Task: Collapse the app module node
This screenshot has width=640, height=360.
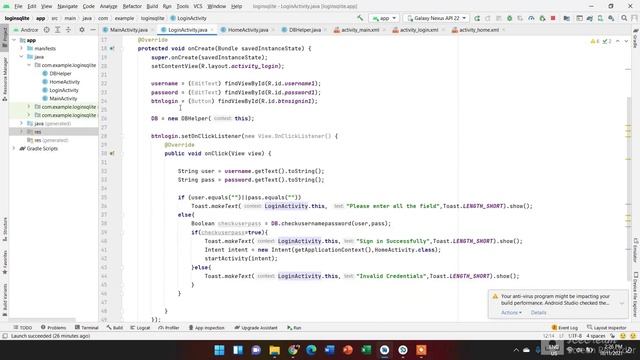Action: pyautogui.click(x=14, y=40)
